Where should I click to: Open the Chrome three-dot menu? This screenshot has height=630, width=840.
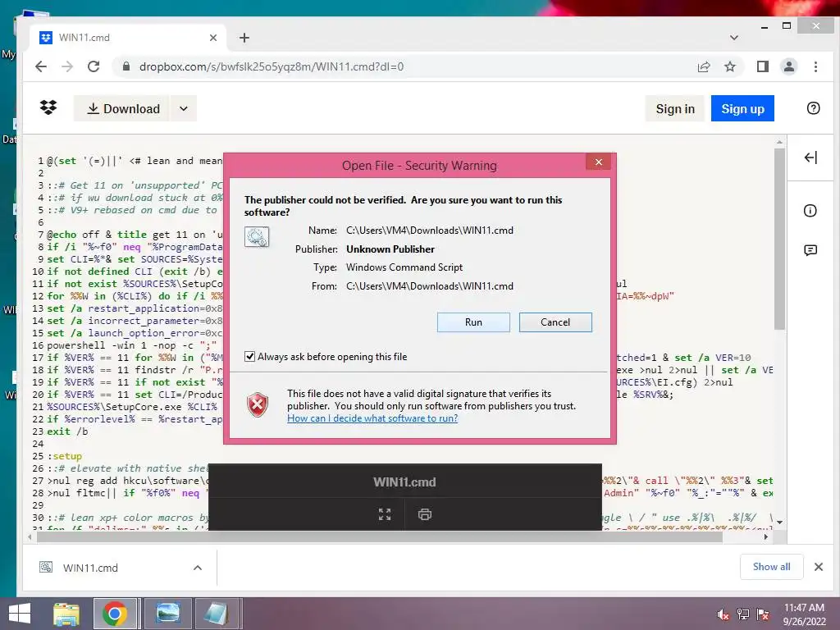tap(815, 66)
